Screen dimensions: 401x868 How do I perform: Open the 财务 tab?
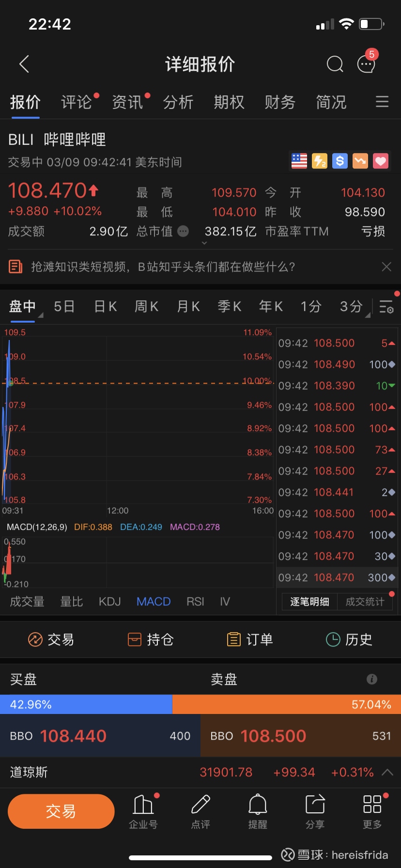click(280, 102)
